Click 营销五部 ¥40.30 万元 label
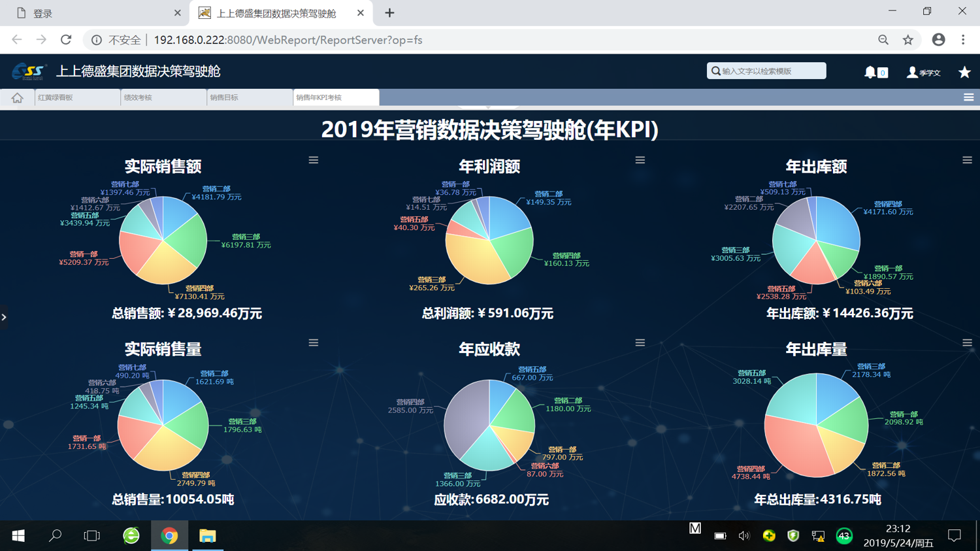 pos(414,224)
